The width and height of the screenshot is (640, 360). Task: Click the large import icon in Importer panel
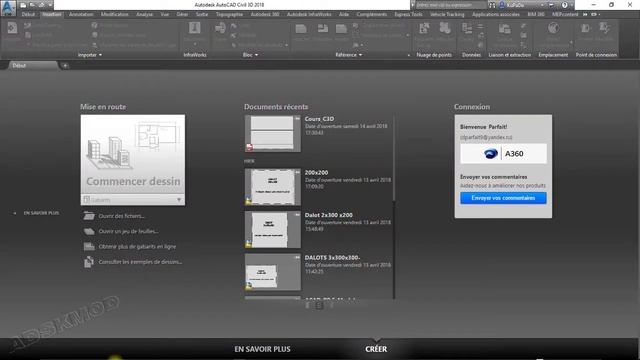coord(12,28)
